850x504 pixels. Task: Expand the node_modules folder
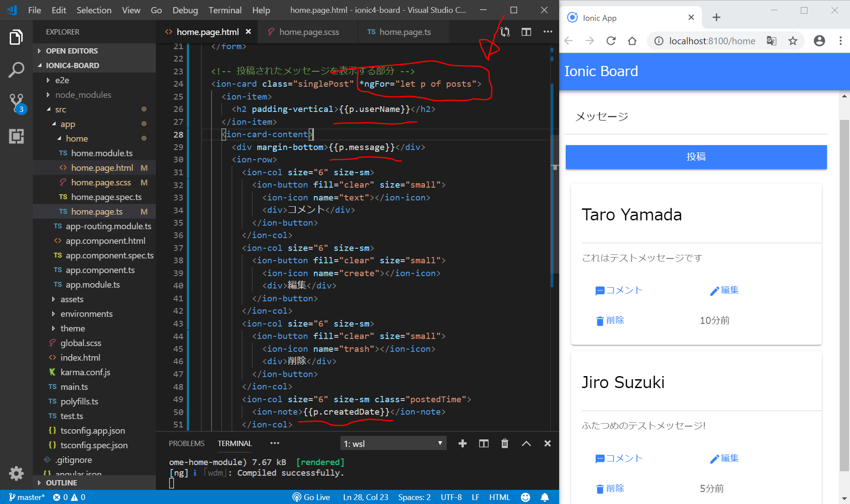coord(83,95)
